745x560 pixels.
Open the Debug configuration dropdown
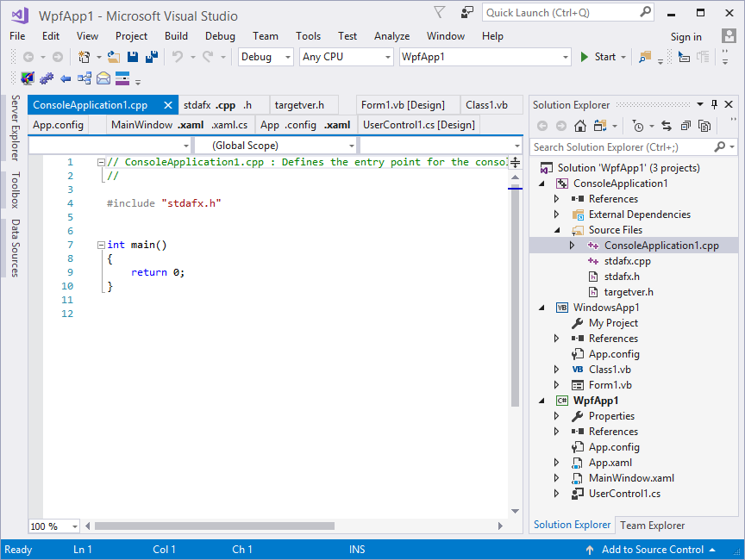pos(286,57)
